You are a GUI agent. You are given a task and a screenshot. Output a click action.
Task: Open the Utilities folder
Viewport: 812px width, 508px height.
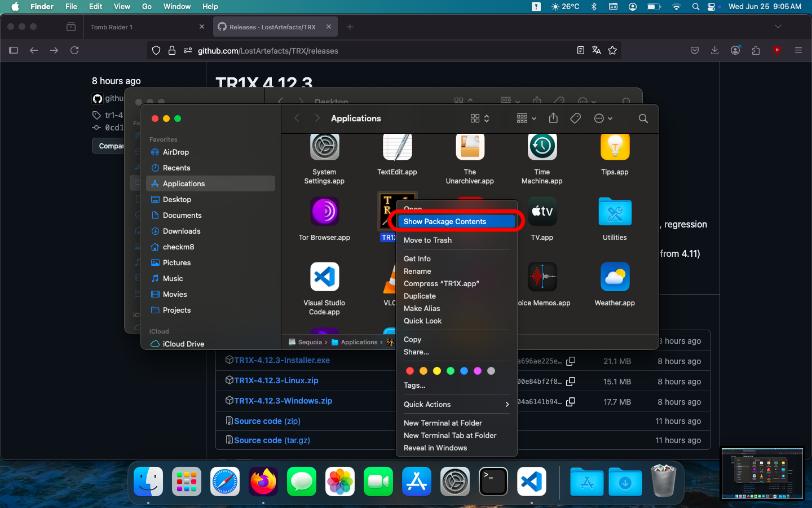point(615,212)
